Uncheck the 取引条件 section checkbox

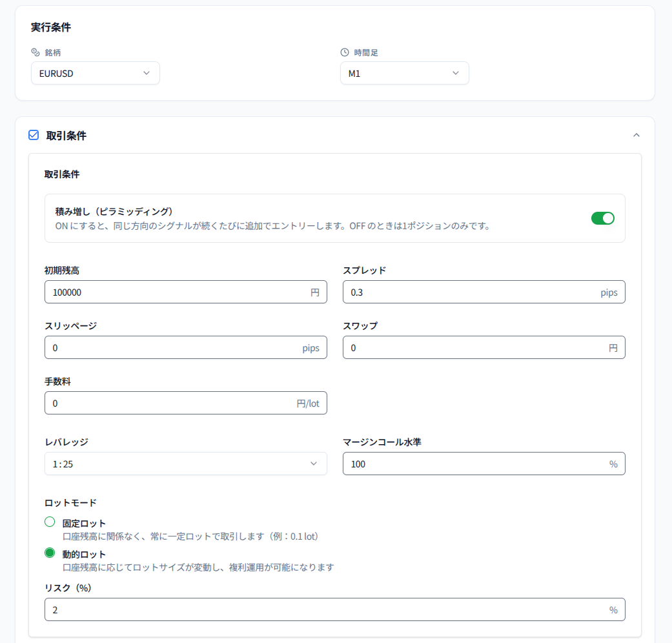point(34,135)
